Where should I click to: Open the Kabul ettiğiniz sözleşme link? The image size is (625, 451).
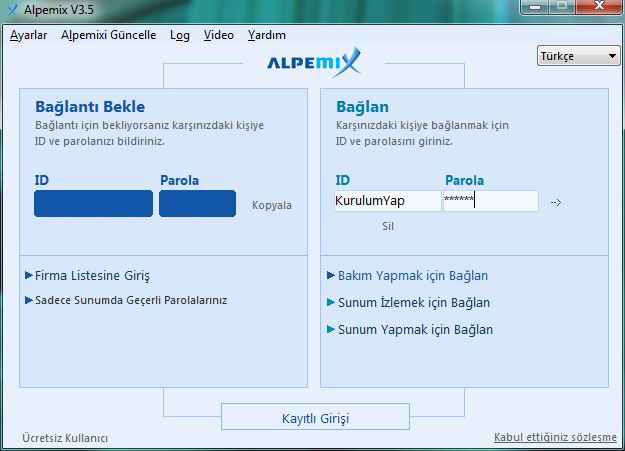click(x=555, y=437)
